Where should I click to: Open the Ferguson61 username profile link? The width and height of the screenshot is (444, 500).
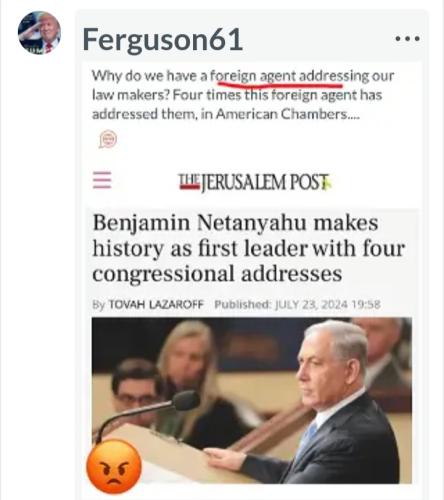162,40
